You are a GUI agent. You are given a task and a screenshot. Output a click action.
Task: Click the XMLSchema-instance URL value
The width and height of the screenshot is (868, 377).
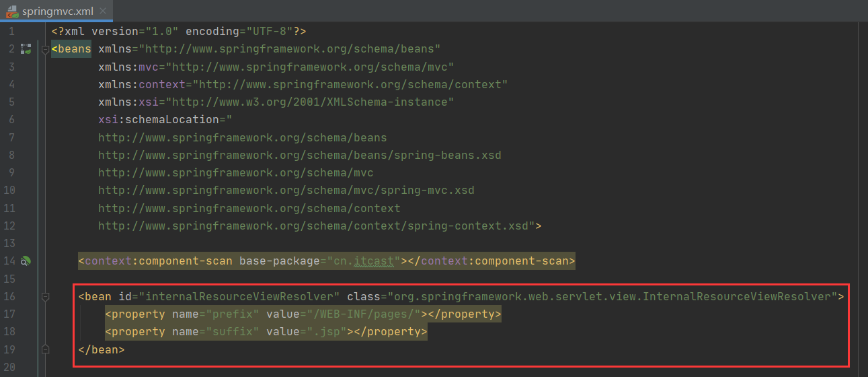tap(310, 102)
